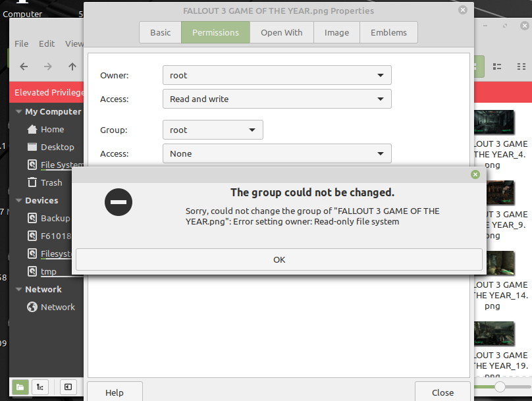Click the Home folder icon
532x401 pixels.
(x=32, y=129)
